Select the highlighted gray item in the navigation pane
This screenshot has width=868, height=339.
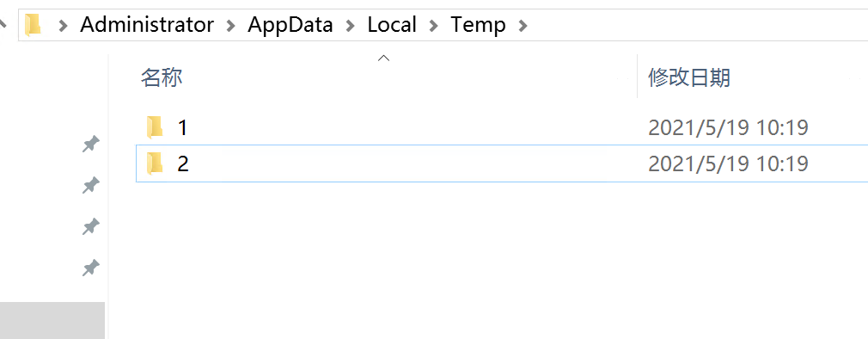coord(52,320)
